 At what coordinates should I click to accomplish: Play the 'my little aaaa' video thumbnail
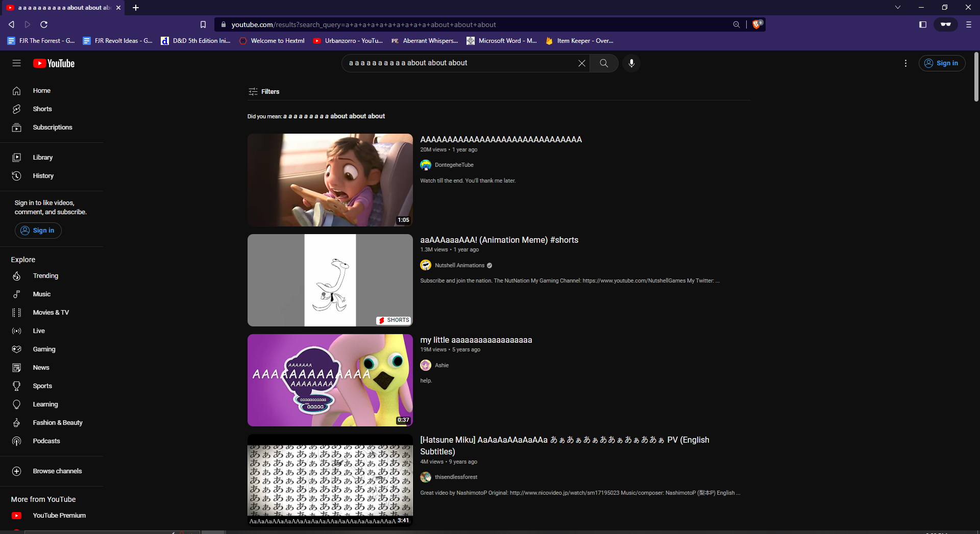(x=330, y=380)
